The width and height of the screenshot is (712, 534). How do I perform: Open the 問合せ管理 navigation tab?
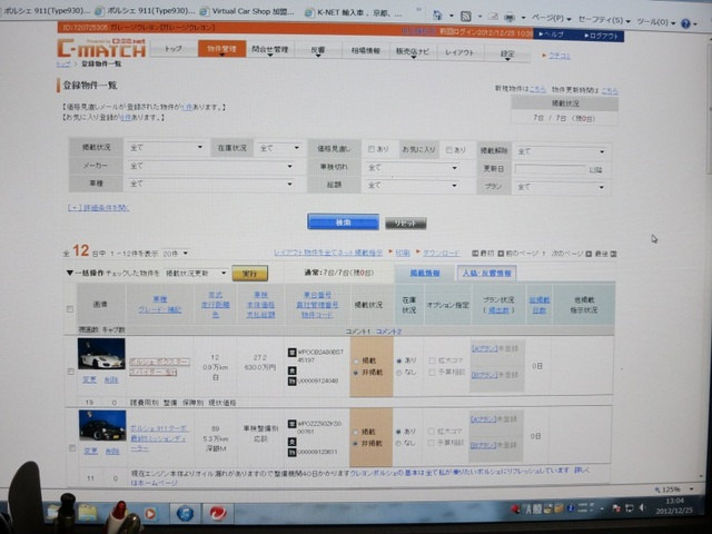pos(270,49)
